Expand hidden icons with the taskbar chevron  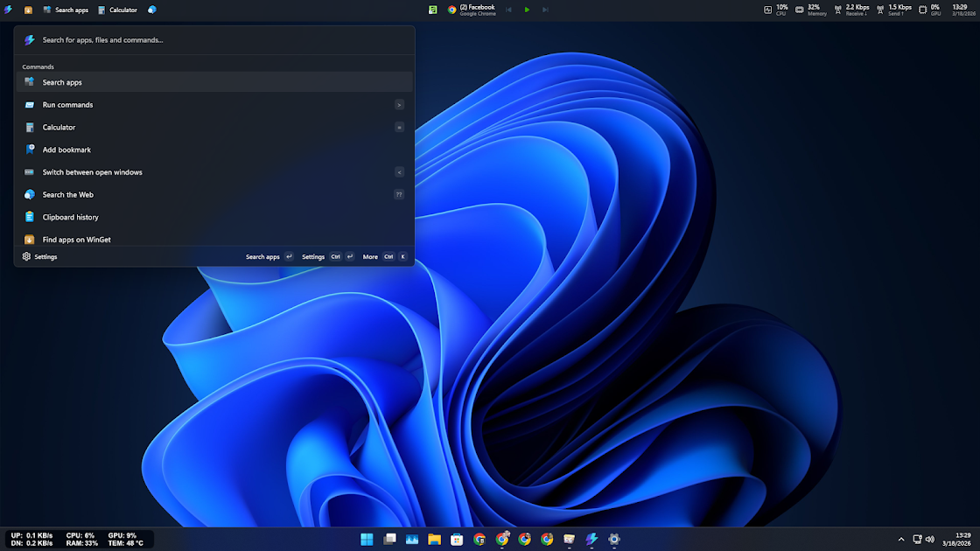[900, 540]
